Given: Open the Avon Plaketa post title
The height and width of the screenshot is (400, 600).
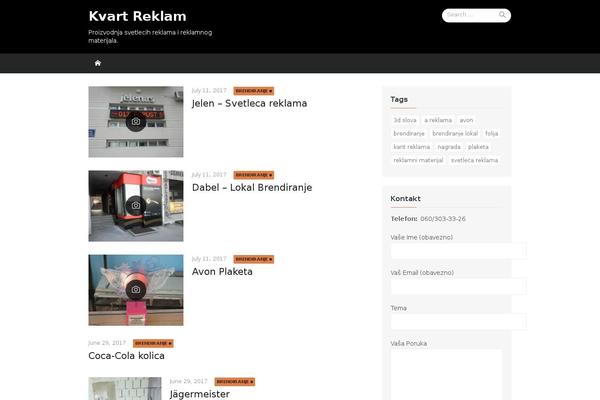Looking at the screenshot, I should (x=222, y=272).
